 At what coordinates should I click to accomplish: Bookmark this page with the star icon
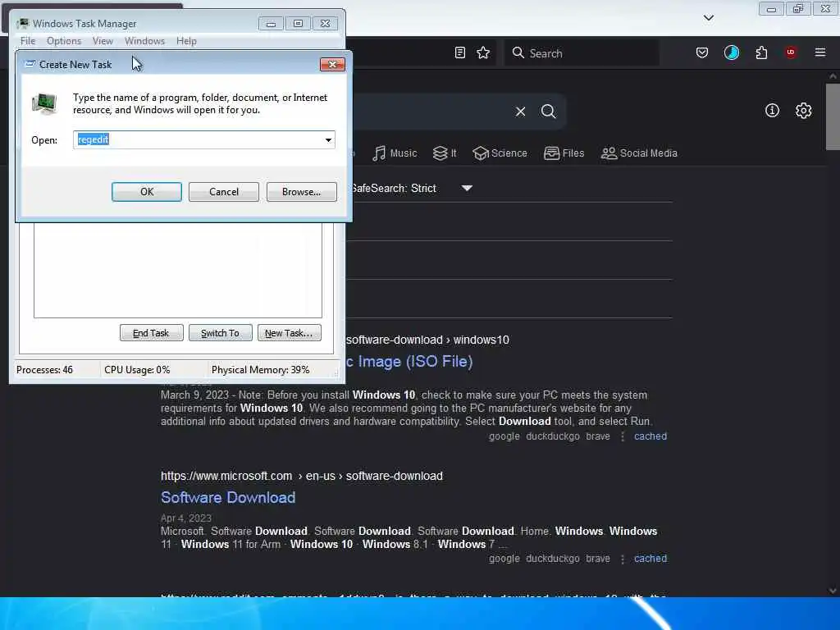483,52
